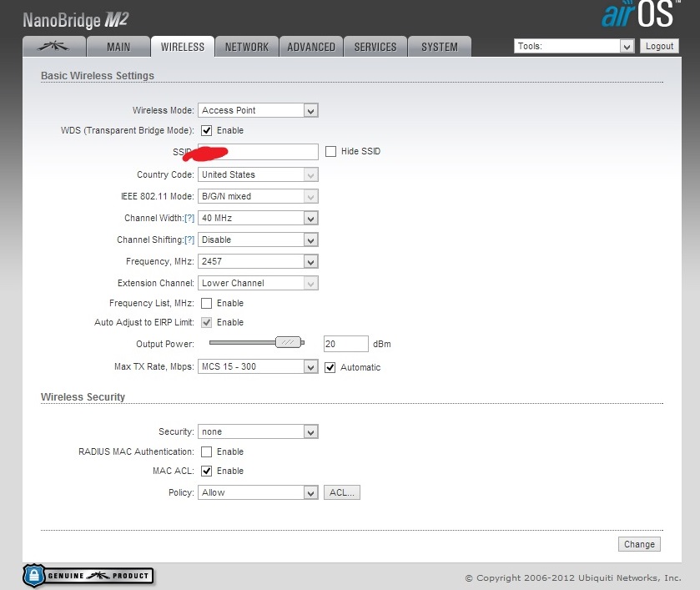The height and width of the screenshot is (590, 700).
Task: Open the Max TX Rate dropdown
Action: pos(258,366)
